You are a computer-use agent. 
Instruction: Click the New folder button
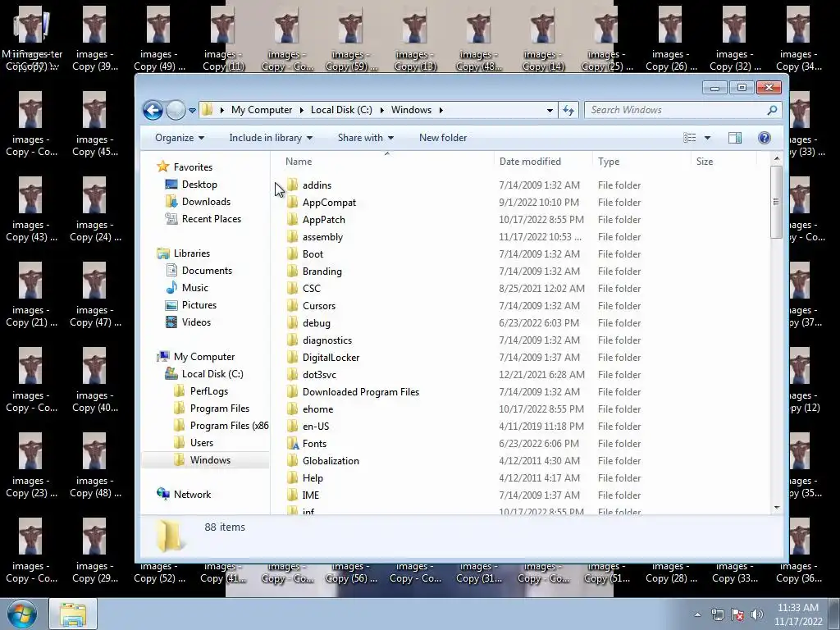443,138
